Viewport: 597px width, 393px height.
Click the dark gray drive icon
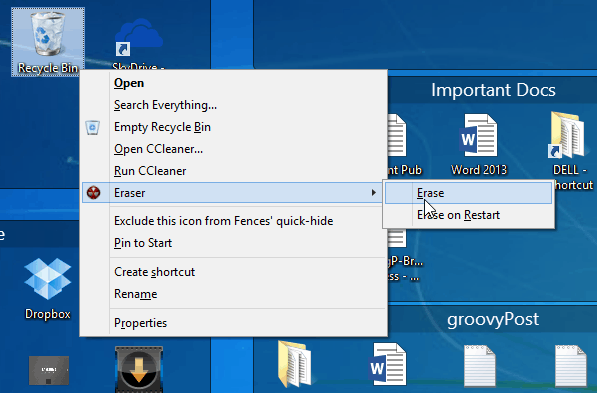pyautogui.click(x=49, y=370)
